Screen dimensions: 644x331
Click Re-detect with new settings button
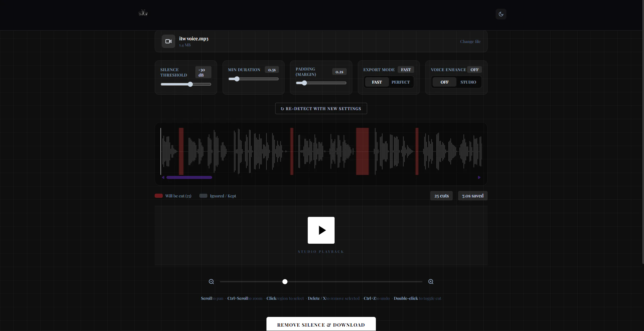coord(321,108)
